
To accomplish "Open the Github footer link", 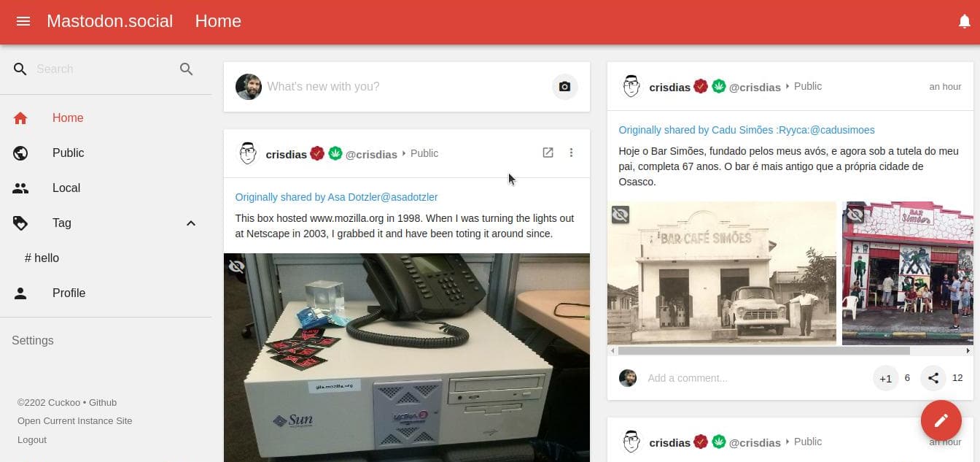I will [x=103, y=403].
